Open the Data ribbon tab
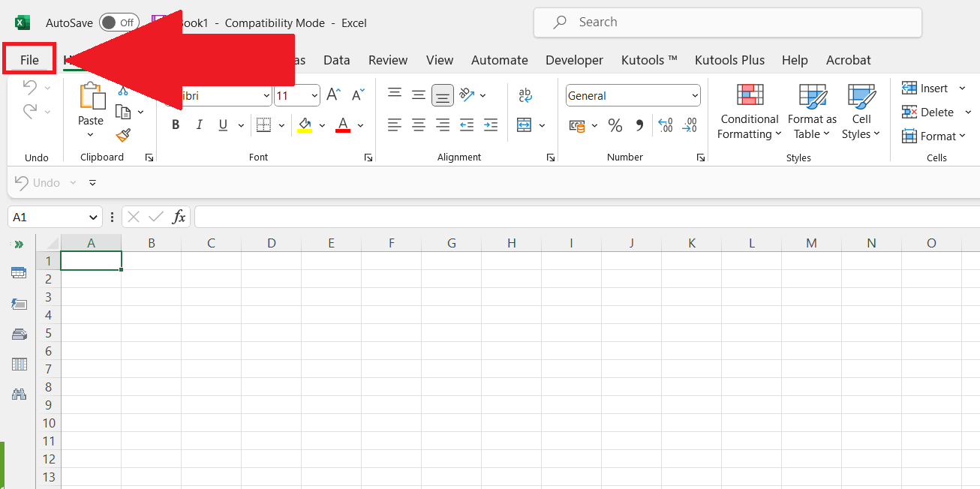Screen dimensions: 980x489 (x=336, y=60)
